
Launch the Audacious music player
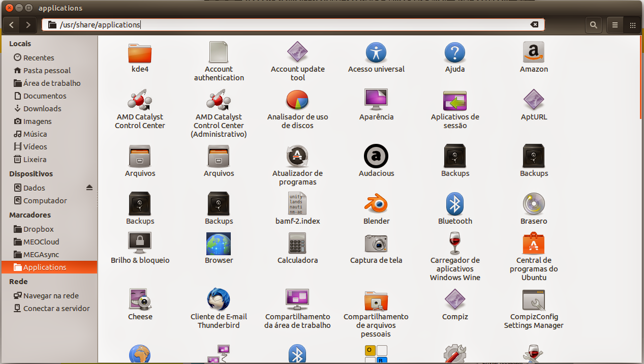coord(376,156)
